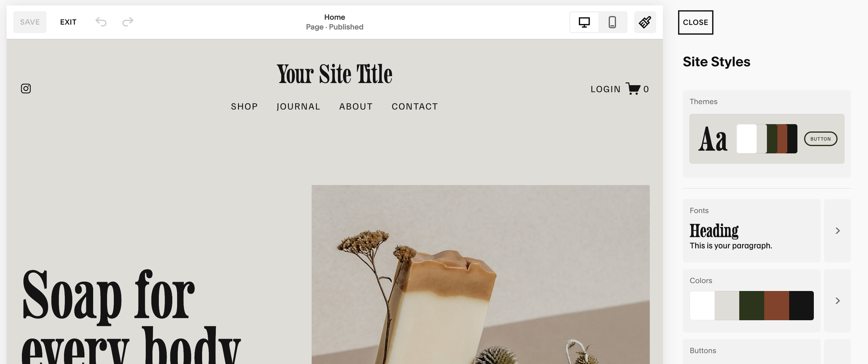Open the CONTACT navigation link

(x=415, y=107)
